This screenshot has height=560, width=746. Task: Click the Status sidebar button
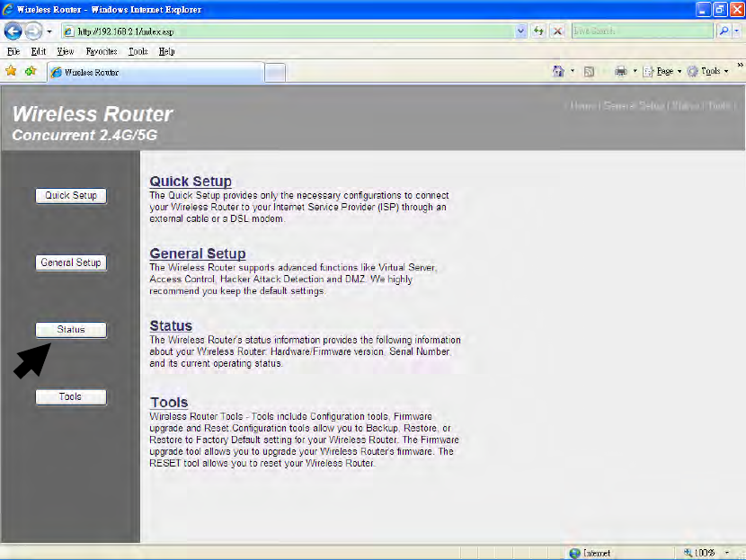coord(71,330)
